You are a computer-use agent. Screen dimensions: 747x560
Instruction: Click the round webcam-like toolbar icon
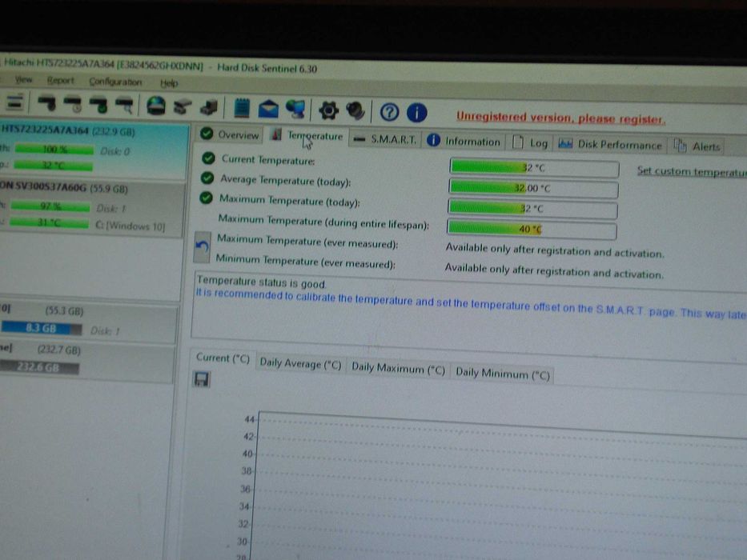coord(355,110)
